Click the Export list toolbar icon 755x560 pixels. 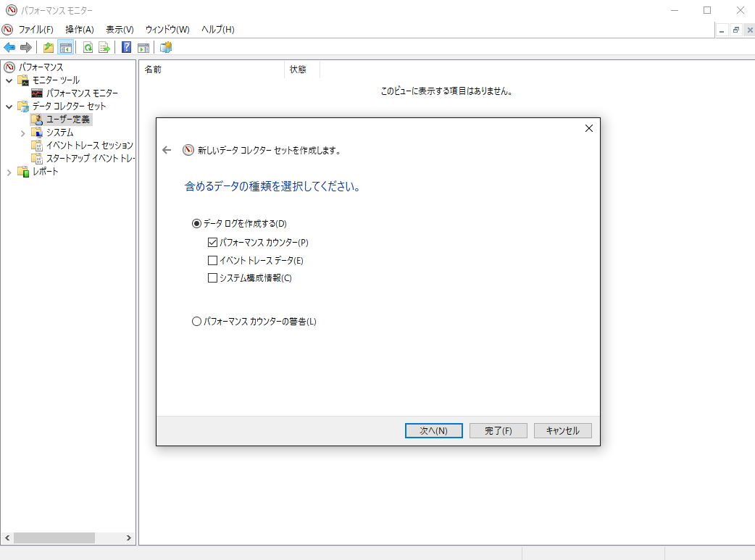[x=104, y=47]
